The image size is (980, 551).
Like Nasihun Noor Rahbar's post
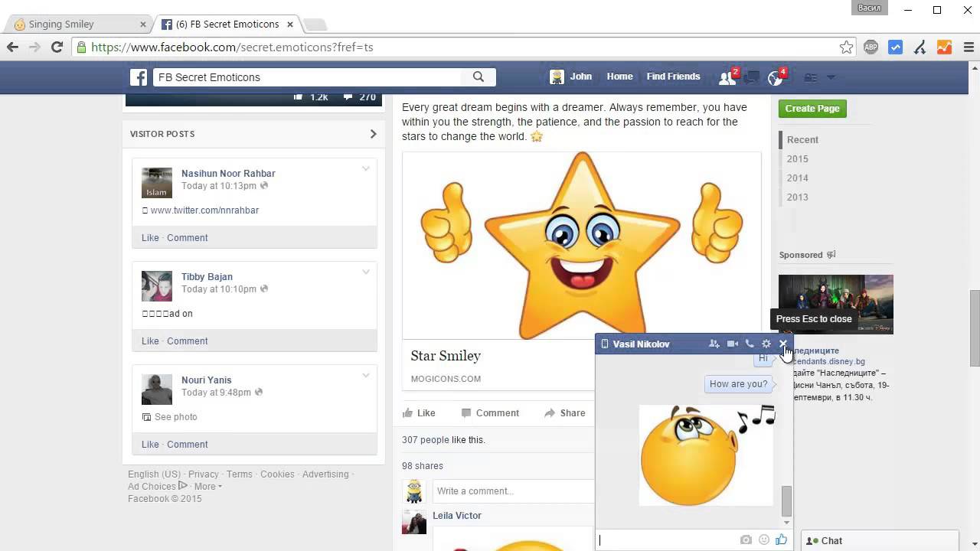(x=150, y=238)
